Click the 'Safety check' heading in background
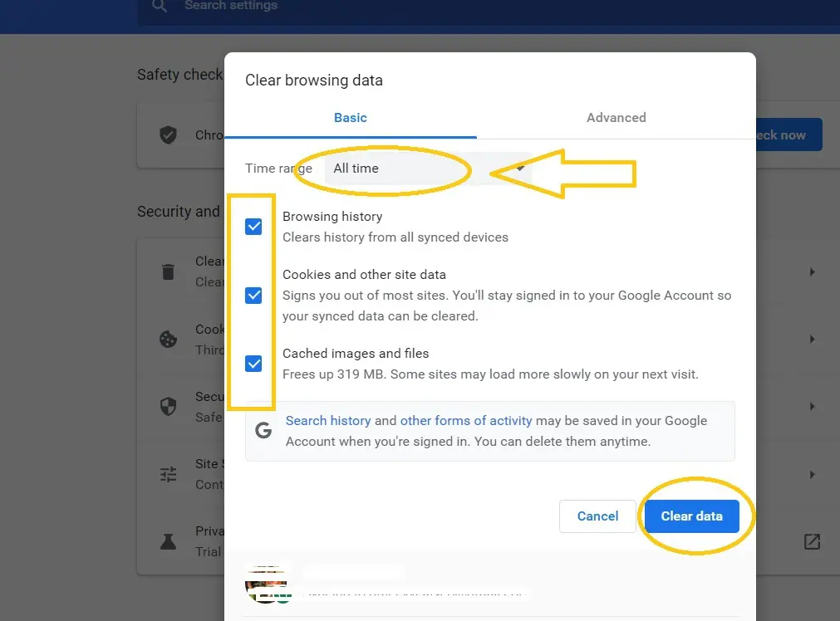Screen dimensions: 840x621 [179, 75]
